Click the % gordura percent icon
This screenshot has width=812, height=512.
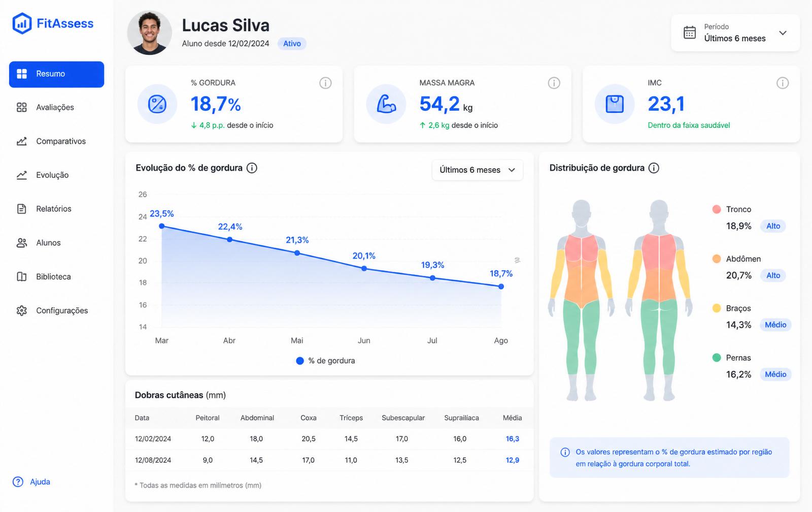click(157, 104)
